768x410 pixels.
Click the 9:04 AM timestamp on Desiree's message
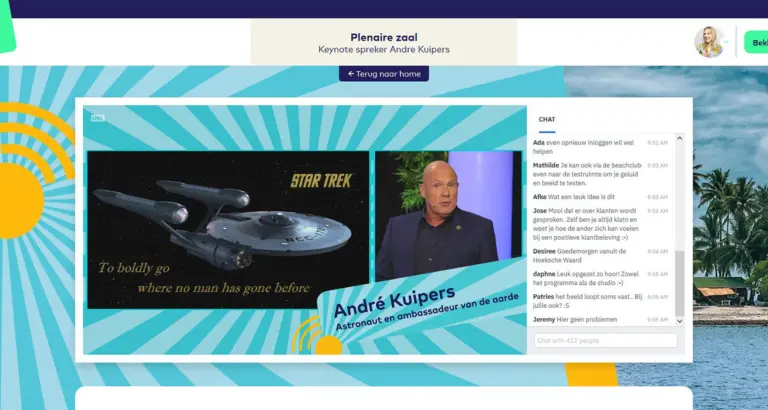pyautogui.click(x=657, y=251)
